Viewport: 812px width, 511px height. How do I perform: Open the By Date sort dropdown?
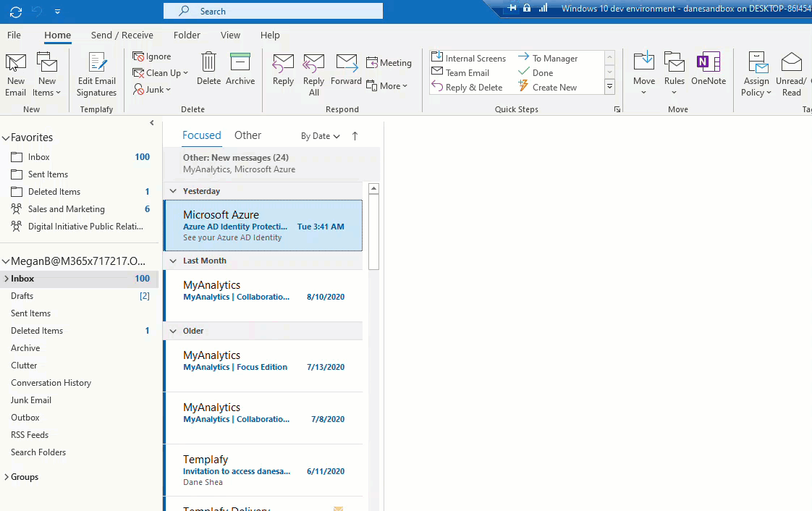coord(320,136)
